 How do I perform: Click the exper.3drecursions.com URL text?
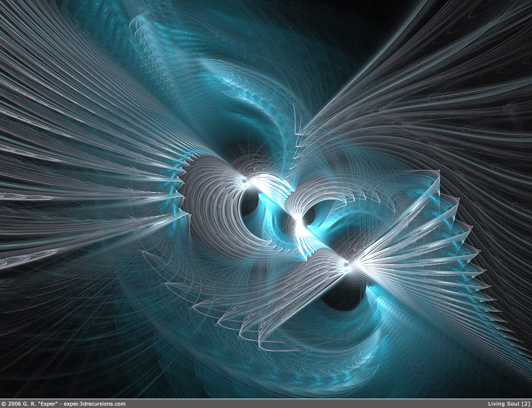tap(95, 404)
